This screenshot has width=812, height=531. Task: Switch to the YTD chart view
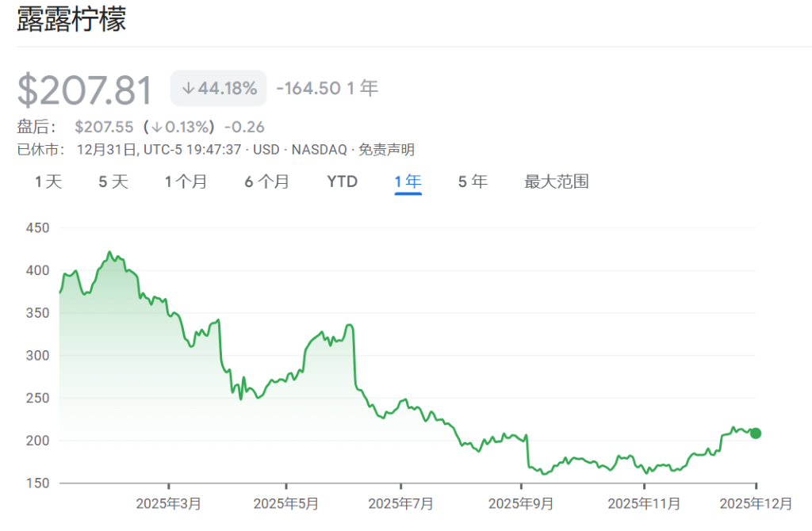click(x=341, y=181)
